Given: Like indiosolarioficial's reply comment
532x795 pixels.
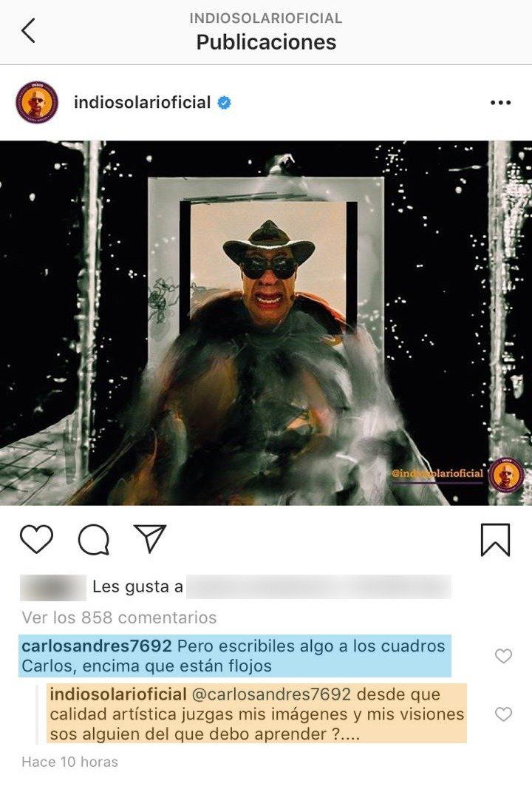Looking at the screenshot, I should (503, 714).
